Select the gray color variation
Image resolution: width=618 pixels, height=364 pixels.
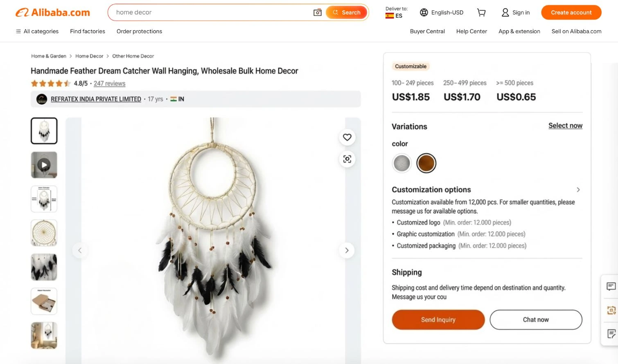pos(401,163)
